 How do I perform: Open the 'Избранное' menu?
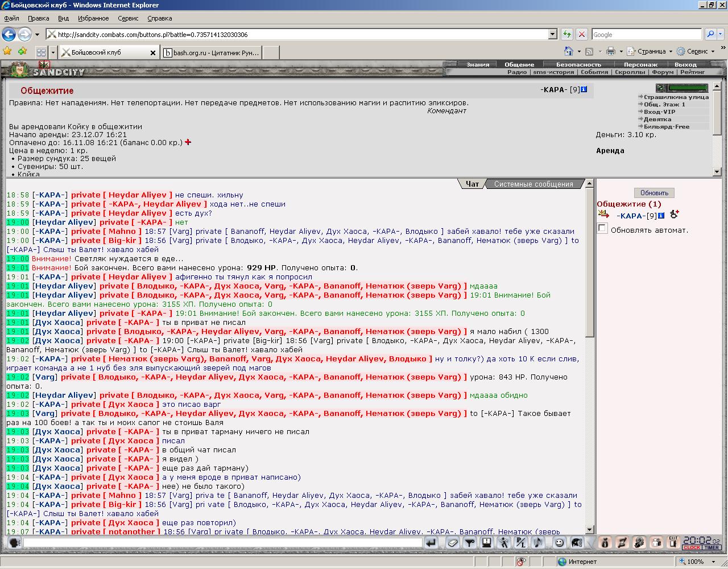[x=93, y=18]
